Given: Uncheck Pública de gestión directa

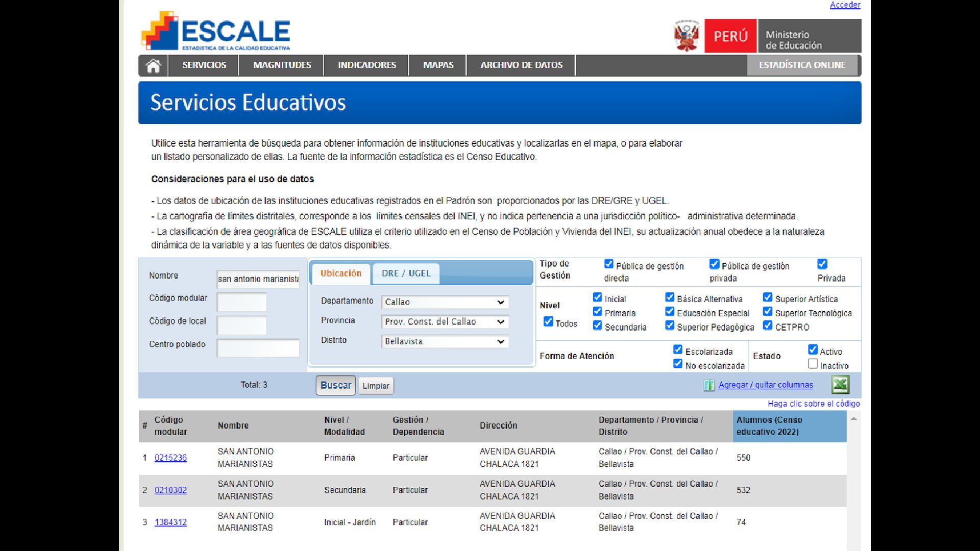Looking at the screenshot, I should (x=608, y=264).
